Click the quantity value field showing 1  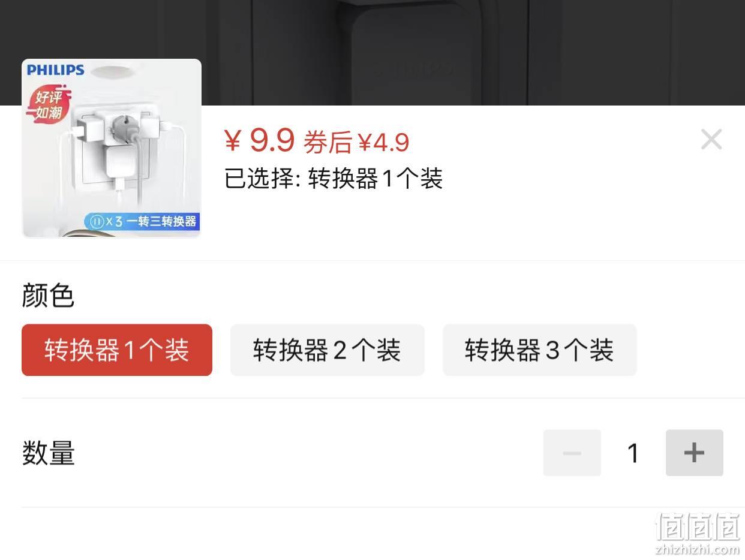coord(633,453)
